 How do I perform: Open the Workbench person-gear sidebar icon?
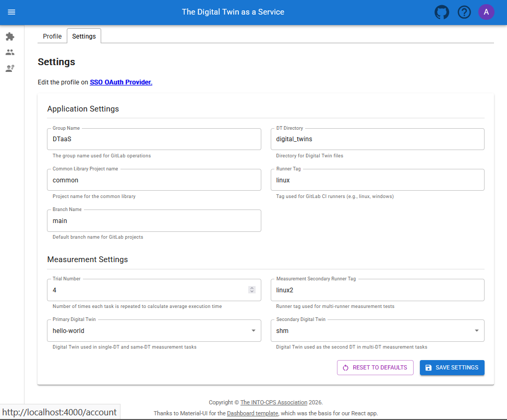[x=10, y=68]
